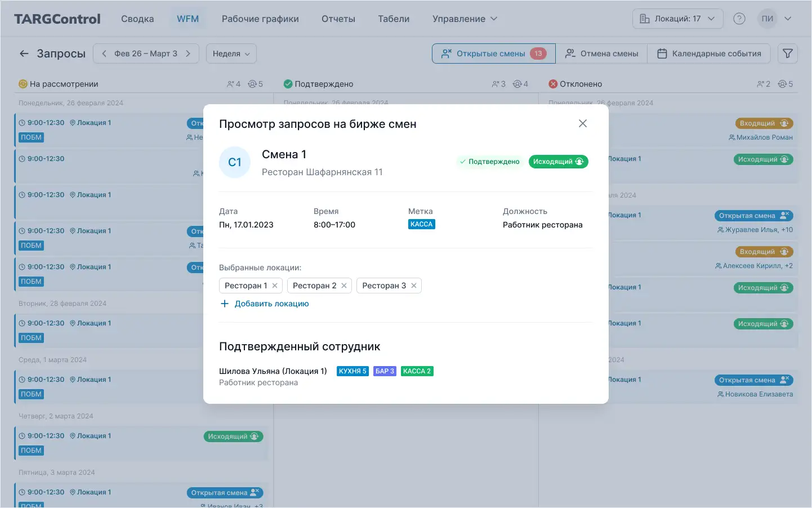Viewport: 812px width, 508px height.
Task: Click the БАР 3 skill tag
Action: pyautogui.click(x=385, y=371)
